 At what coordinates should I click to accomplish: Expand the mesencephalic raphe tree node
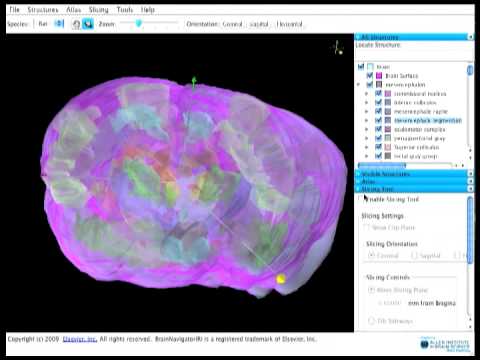pyautogui.click(x=367, y=111)
